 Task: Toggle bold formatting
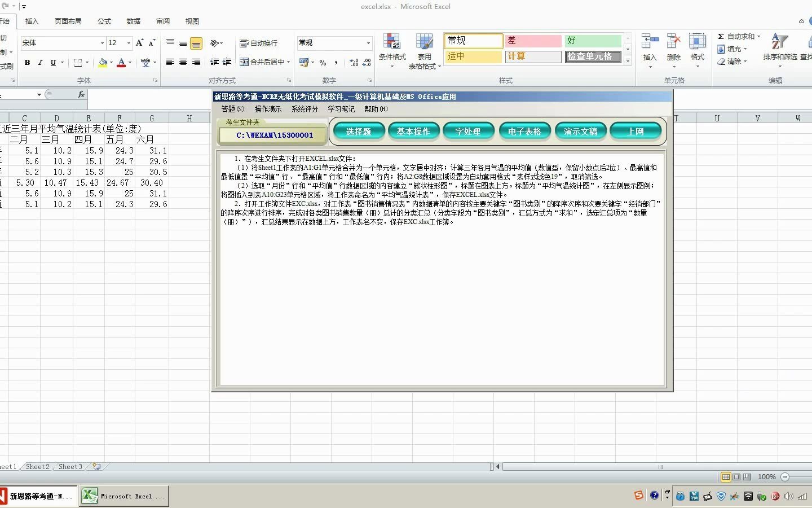27,63
